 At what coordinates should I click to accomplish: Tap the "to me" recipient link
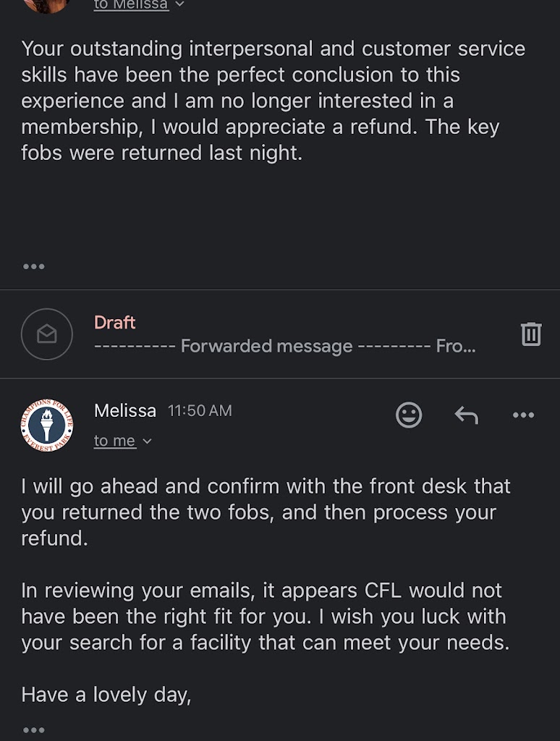coord(114,441)
